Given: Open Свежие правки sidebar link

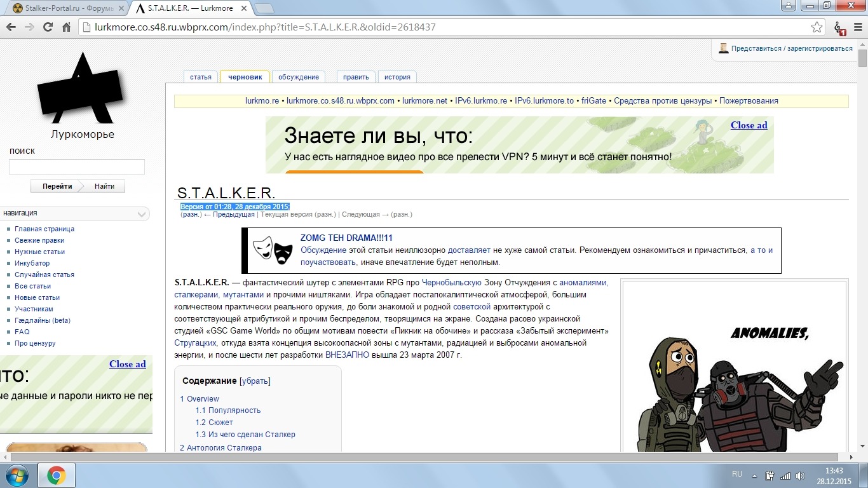Looking at the screenshot, I should [x=39, y=240].
